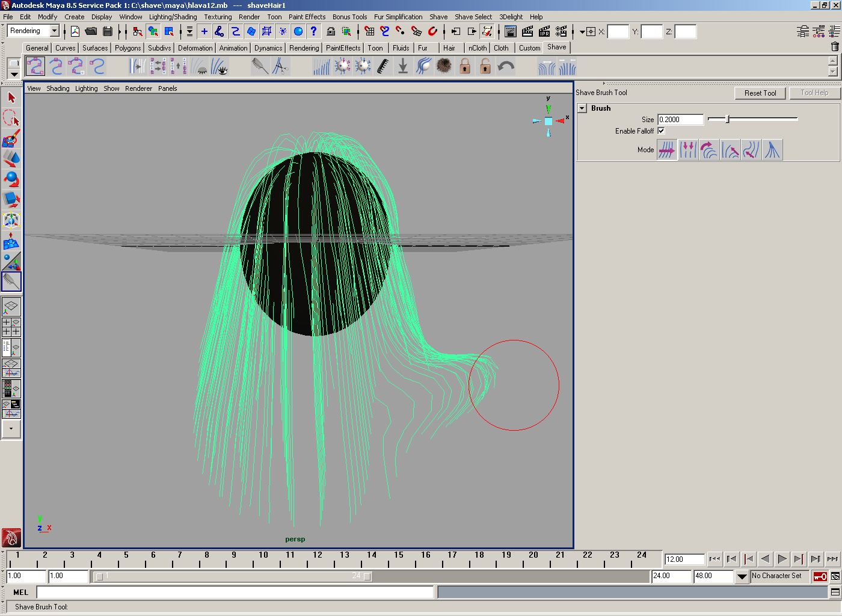Open the shelf options arrow menu

coord(14,75)
